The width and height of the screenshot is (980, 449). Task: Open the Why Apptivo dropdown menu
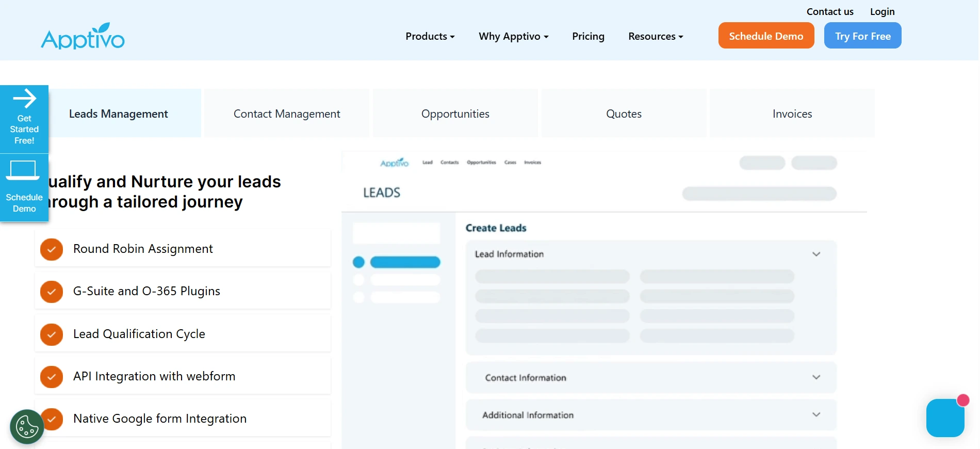tap(513, 36)
